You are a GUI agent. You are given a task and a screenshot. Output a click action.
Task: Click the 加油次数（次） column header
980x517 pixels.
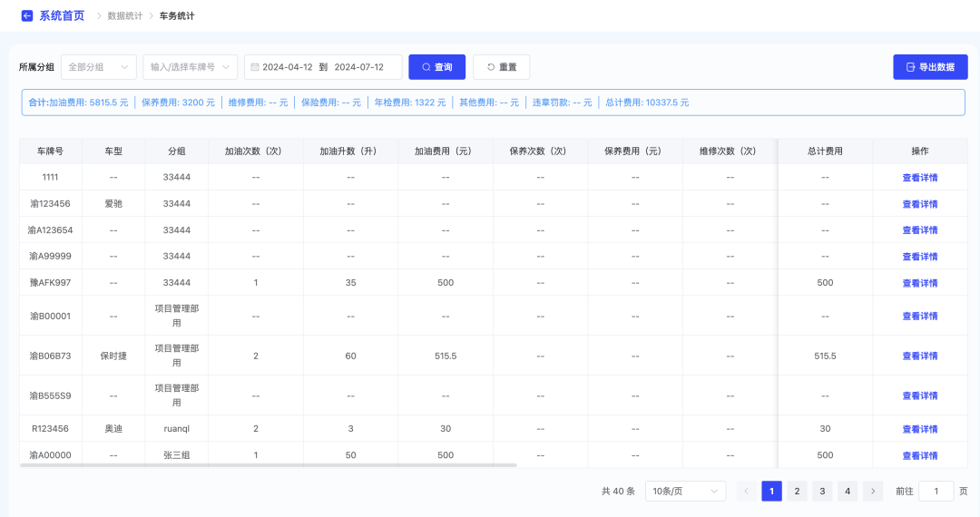click(256, 151)
